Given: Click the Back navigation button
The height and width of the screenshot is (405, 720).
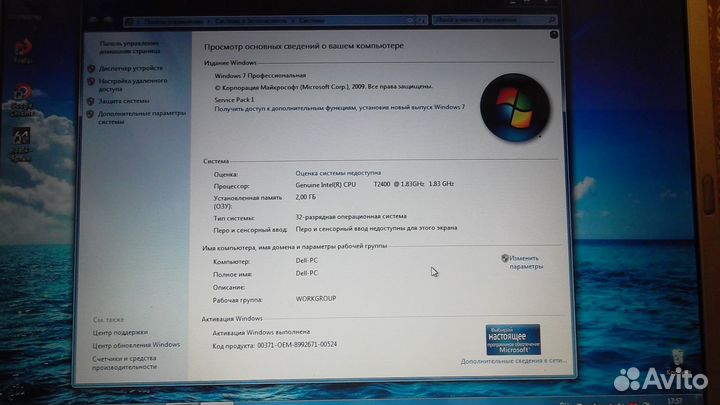Looking at the screenshot, I should coord(93,20).
